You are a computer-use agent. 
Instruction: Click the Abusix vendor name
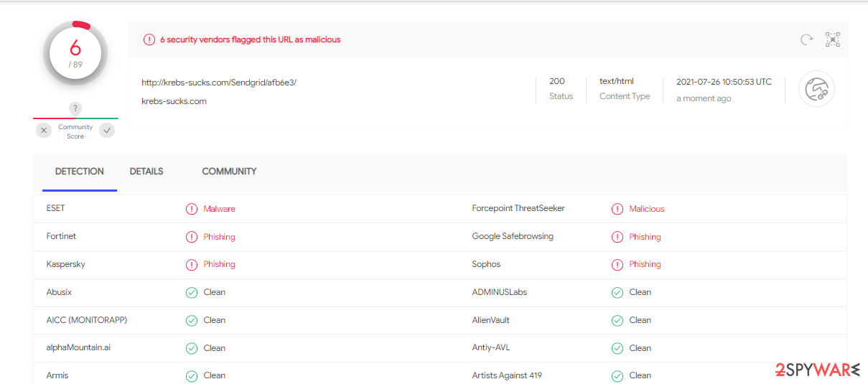(x=59, y=292)
